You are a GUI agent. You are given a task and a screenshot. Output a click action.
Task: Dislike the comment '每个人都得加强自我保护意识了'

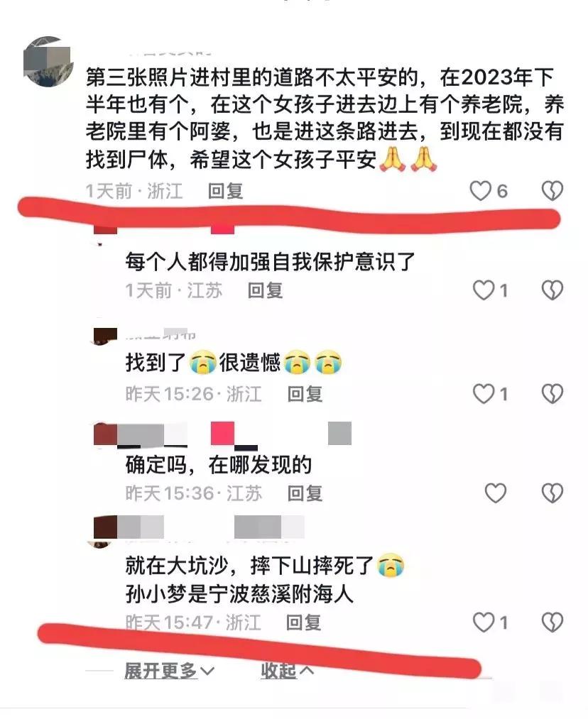click(552, 290)
